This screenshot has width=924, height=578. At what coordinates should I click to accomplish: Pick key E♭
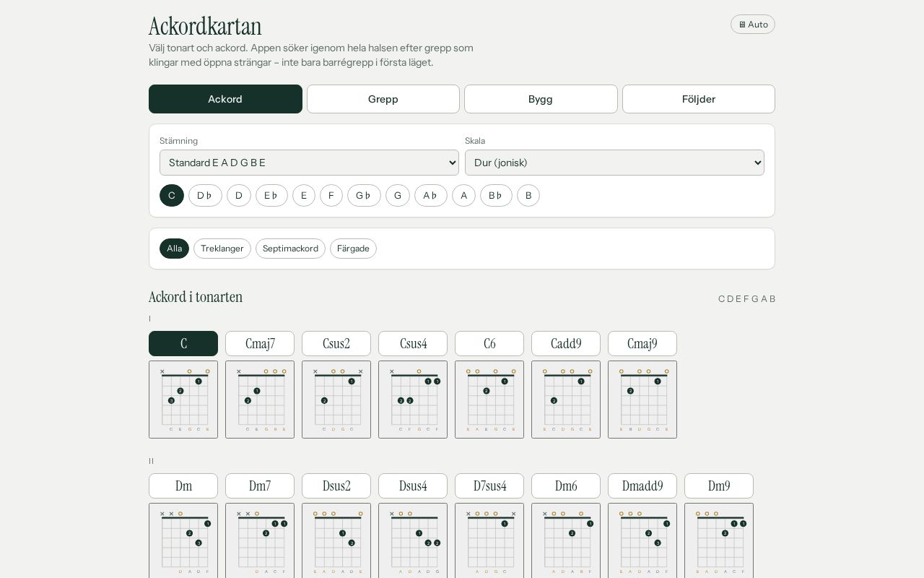tap(271, 196)
